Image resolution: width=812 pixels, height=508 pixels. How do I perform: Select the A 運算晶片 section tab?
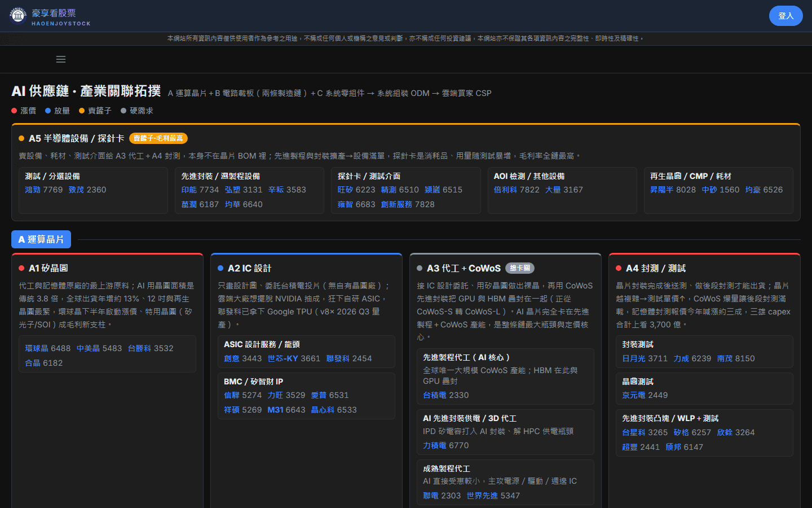click(x=41, y=239)
